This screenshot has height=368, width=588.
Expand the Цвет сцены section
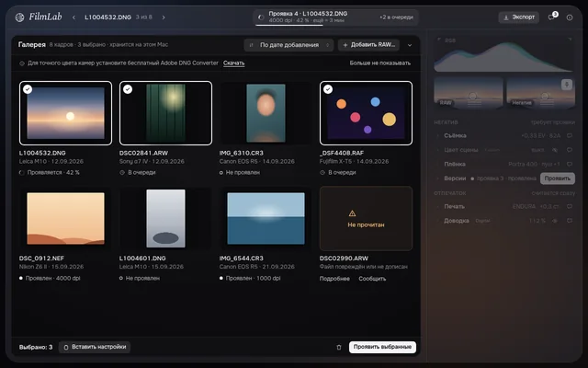tap(437, 150)
